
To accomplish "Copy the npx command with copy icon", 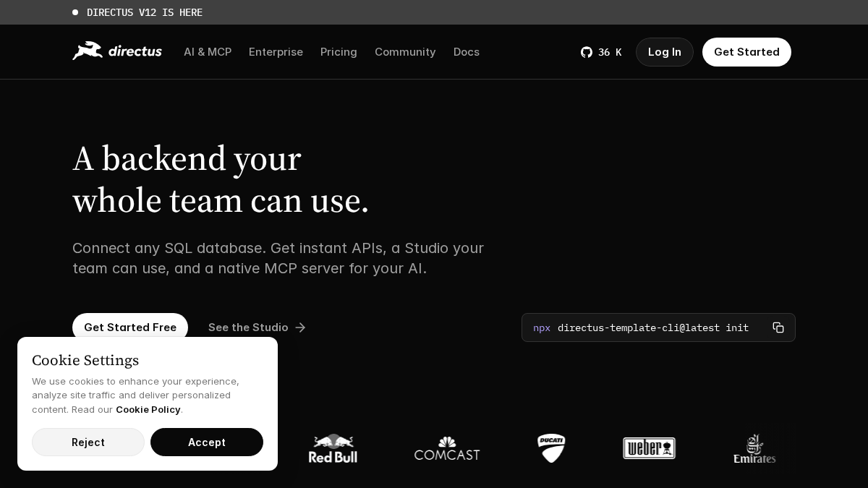I will (778, 328).
